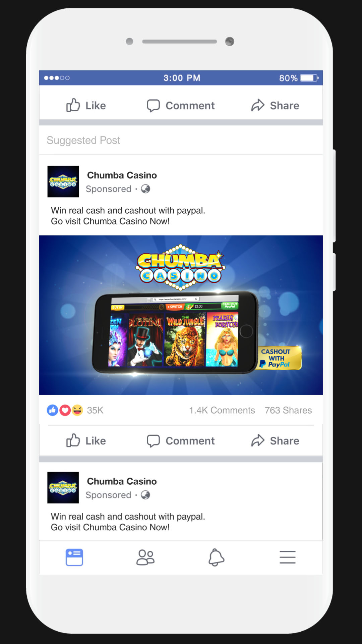Click the globe icon on first sponsored post
Screen dimensions: 362x644
(x=145, y=189)
